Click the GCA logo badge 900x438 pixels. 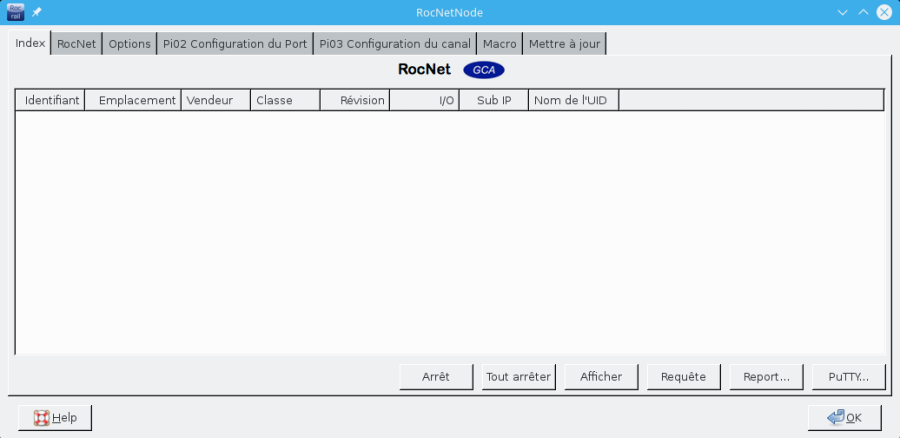point(484,70)
